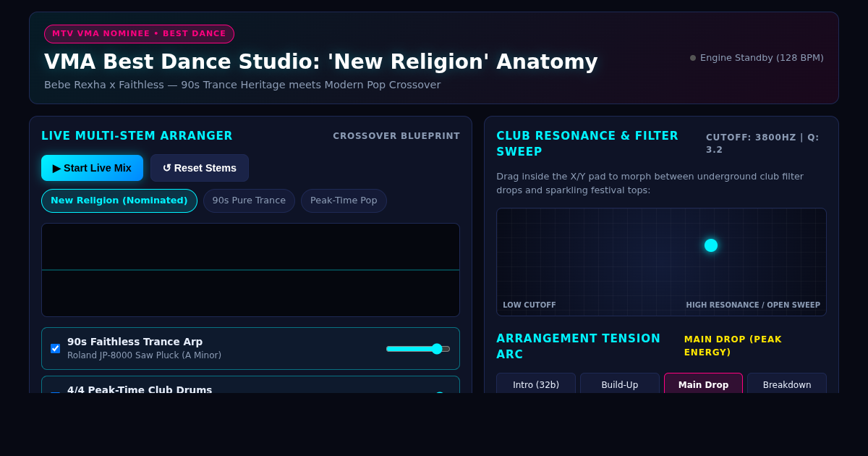Switch to the Peak-Time Pop preset

[344, 200]
